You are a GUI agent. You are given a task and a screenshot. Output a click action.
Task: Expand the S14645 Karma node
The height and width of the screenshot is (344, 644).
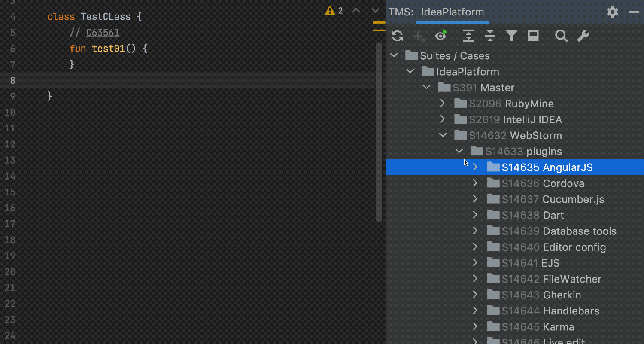pos(475,326)
